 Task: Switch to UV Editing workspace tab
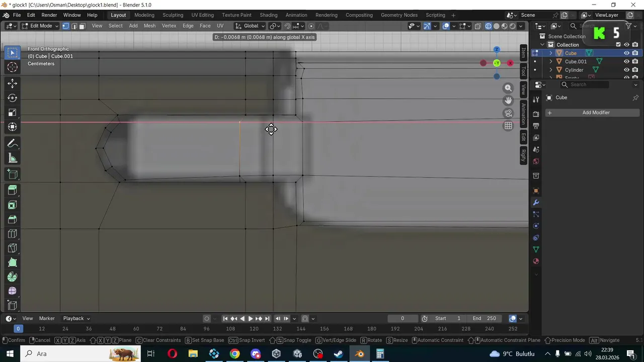pos(202,15)
